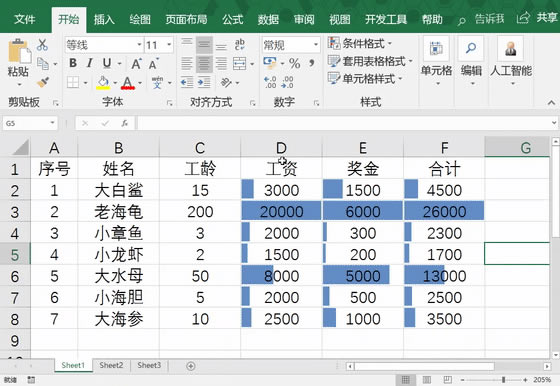Expand the Conditional Formatting menu

pos(360,44)
